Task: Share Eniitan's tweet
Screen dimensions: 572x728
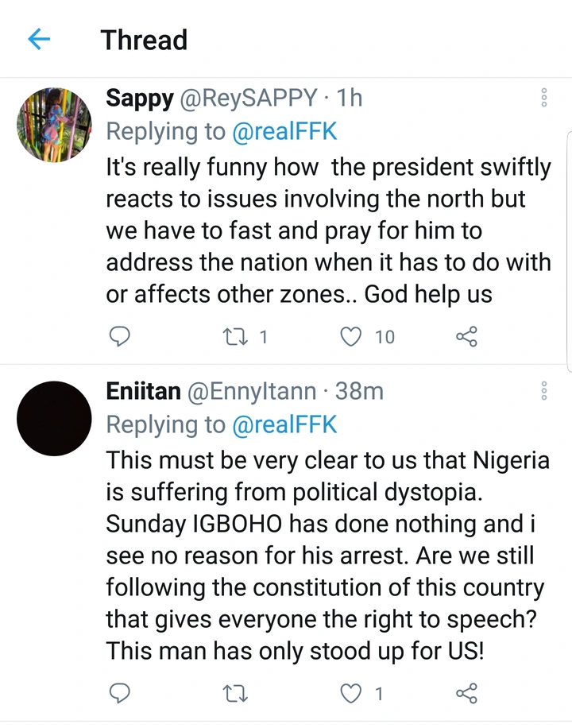Action: coord(466,694)
